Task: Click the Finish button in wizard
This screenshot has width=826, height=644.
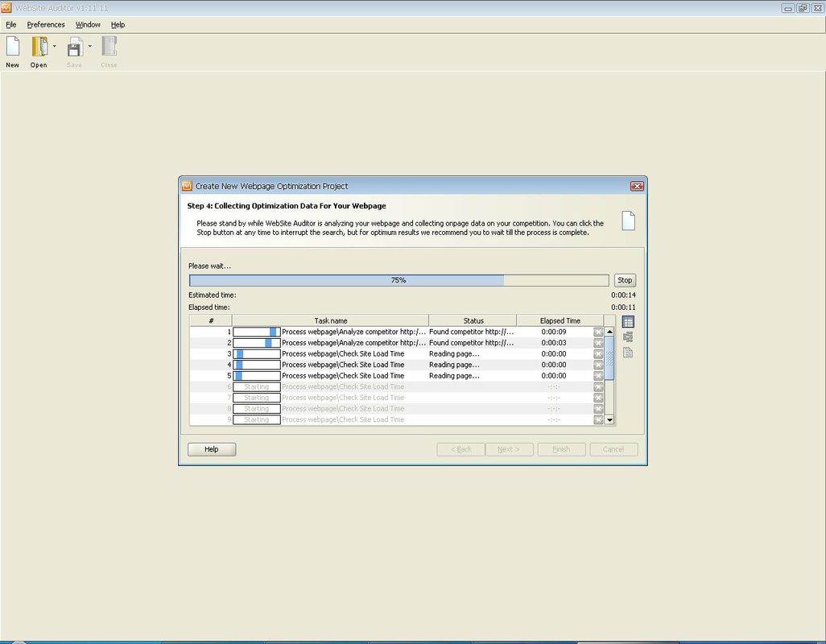Action: point(562,449)
